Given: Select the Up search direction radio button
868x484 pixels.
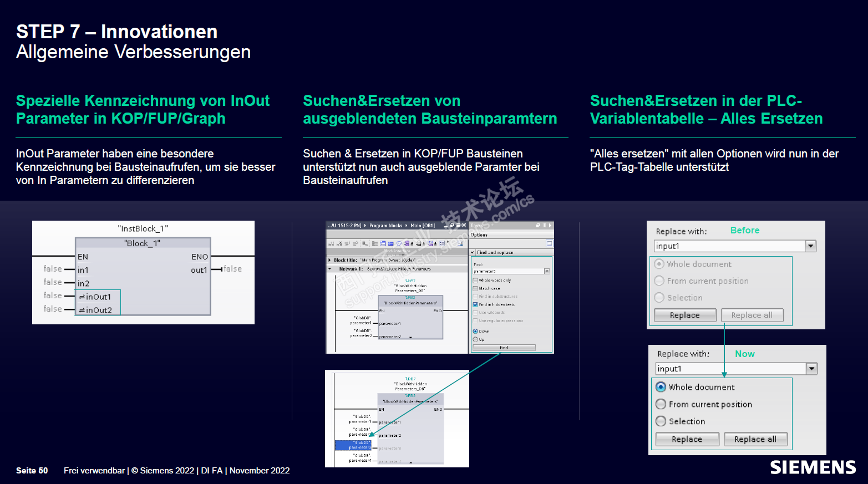Looking at the screenshot, I should coord(475,339).
